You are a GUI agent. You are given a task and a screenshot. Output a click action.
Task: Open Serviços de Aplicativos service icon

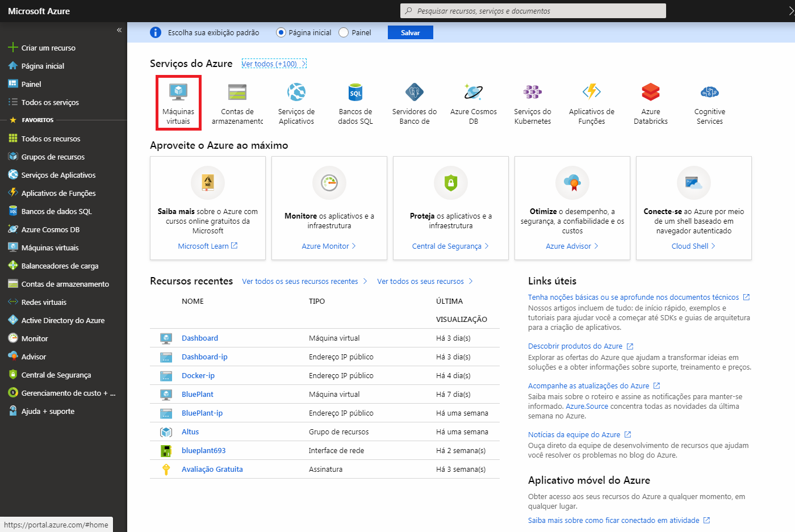pyautogui.click(x=296, y=91)
